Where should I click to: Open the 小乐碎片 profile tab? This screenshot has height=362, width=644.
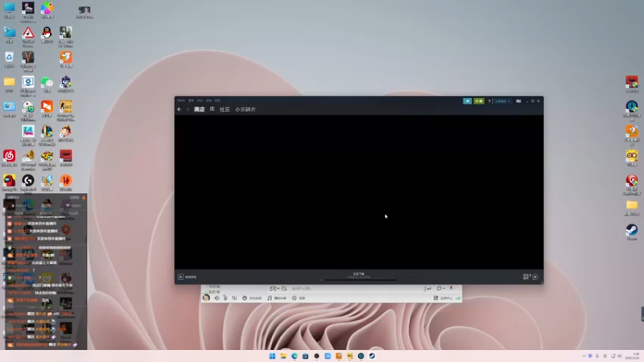246,109
